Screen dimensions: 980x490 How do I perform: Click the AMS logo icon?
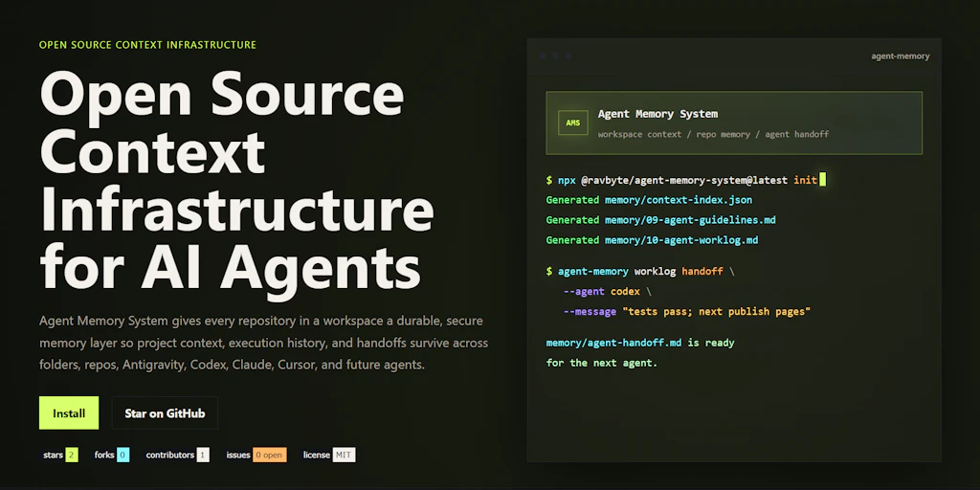573,122
